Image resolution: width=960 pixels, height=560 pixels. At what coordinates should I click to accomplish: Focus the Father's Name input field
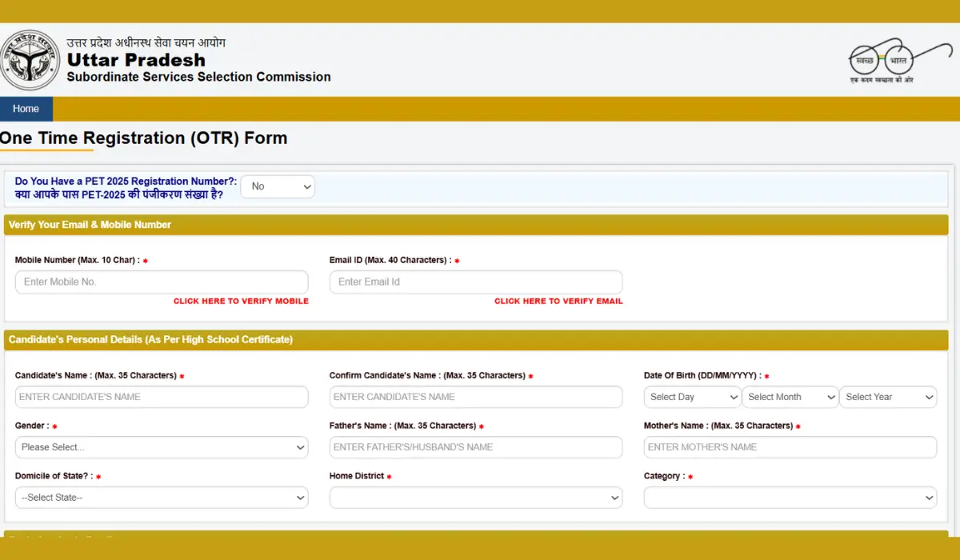coord(476,447)
